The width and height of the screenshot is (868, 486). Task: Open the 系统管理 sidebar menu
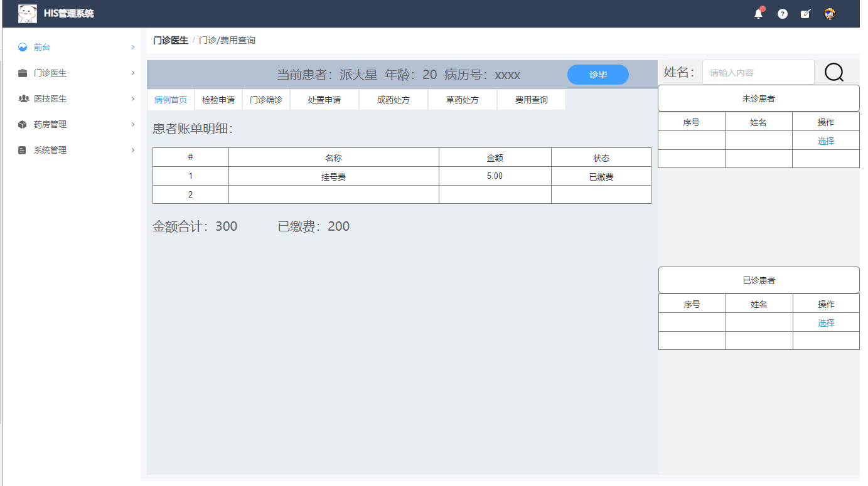[x=72, y=150]
